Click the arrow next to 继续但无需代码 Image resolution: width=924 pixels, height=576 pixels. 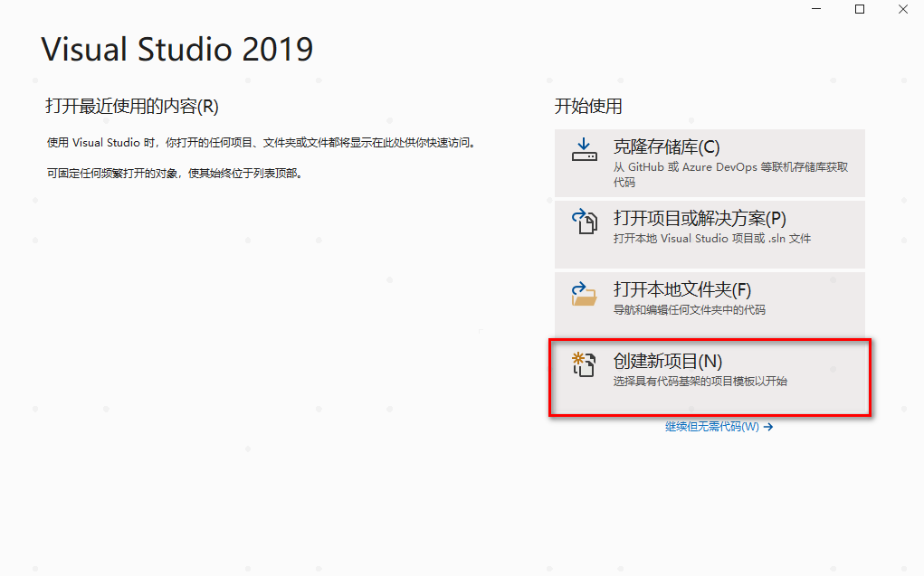[767, 427]
